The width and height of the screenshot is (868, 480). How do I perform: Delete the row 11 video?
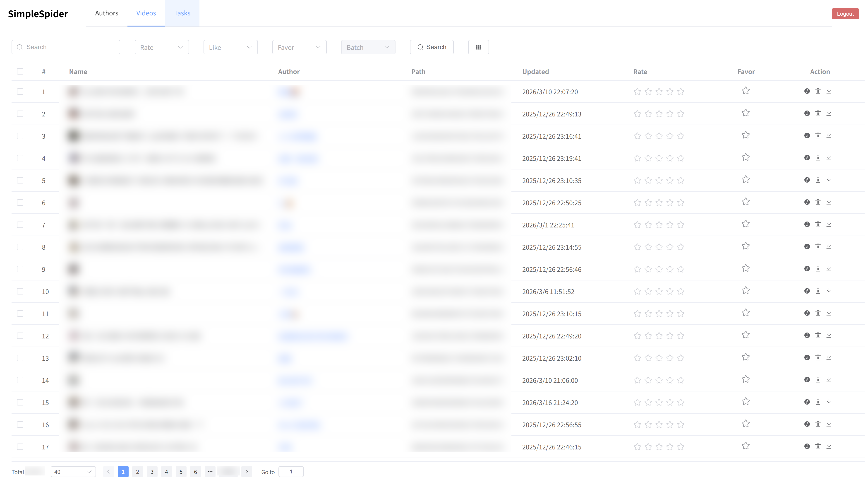pos(818,313)
